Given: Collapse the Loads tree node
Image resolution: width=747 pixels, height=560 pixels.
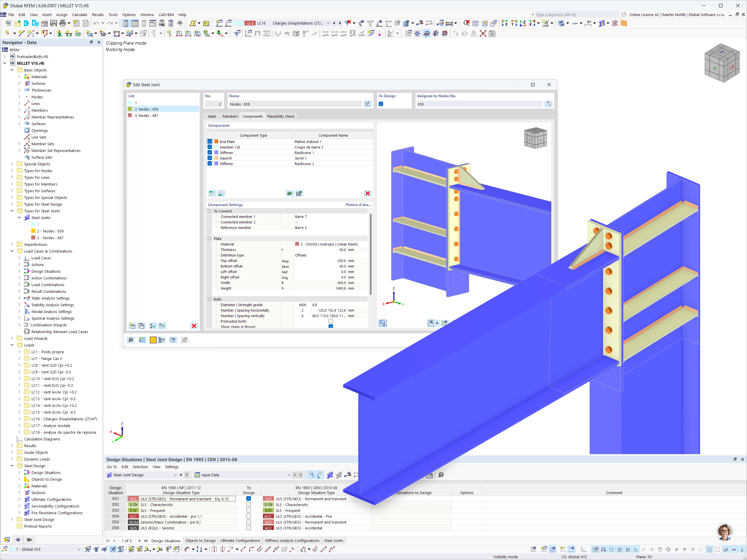Looking at the screenshot, I should [x=12, y=345].
